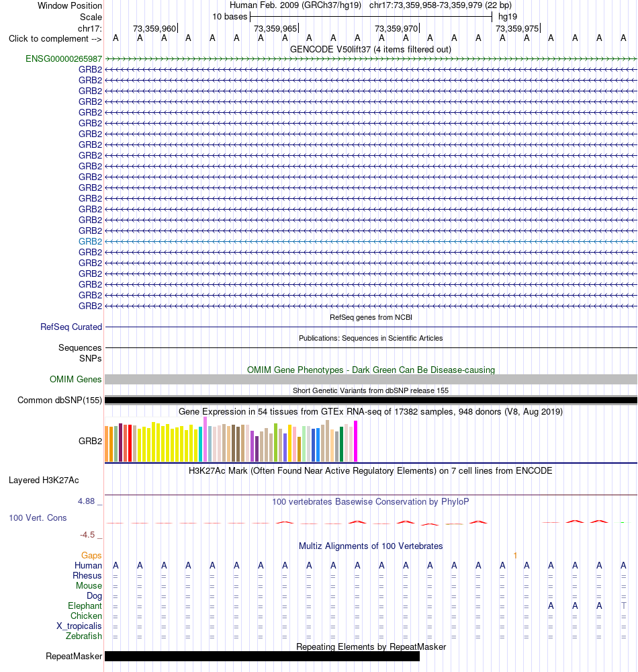
Task: Click the 73,359,975 ruler position
Action: [x=517, y=28]
